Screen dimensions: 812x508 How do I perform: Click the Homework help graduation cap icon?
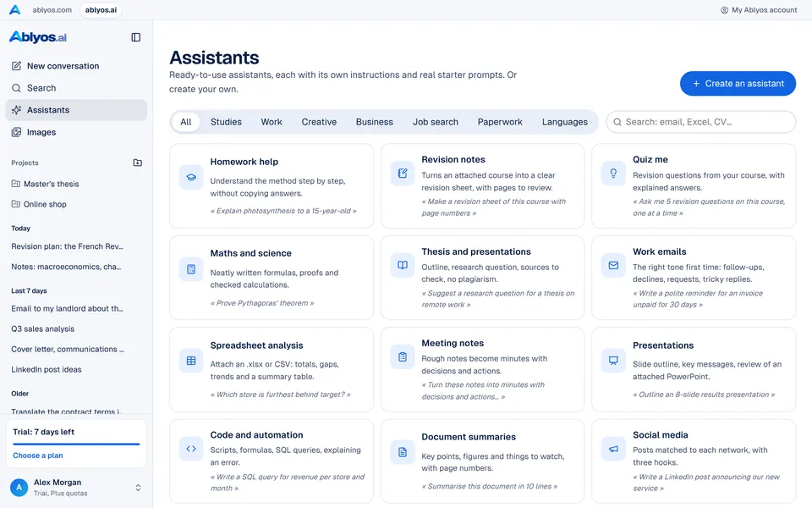[x=191, y=177]
